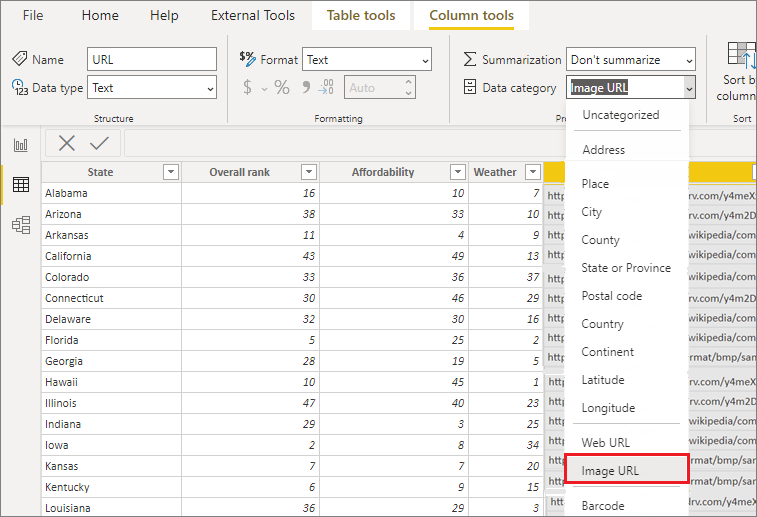Click Weather value 37 for Colorado
The width and height of the screenshot is (757, 517).
pos(505,277)
